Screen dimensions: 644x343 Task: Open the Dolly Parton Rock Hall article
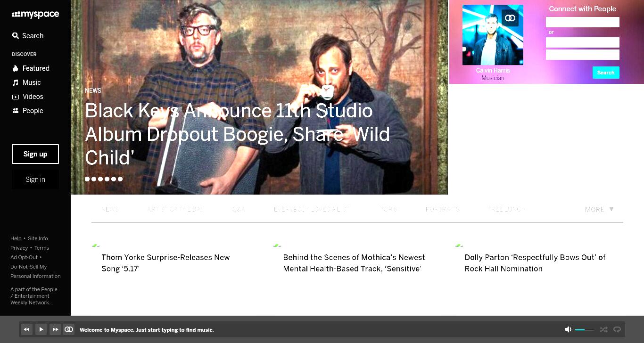[x=535, y=263]
